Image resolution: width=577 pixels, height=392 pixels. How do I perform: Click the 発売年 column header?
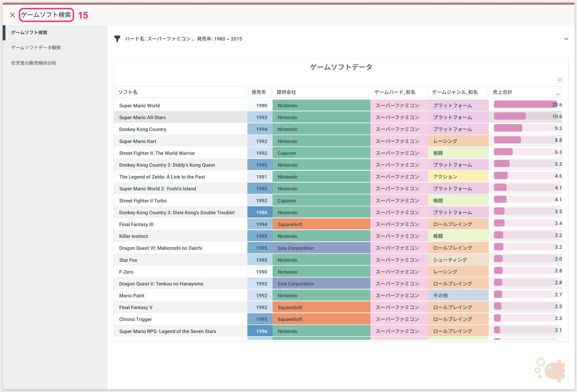point(260,92)
